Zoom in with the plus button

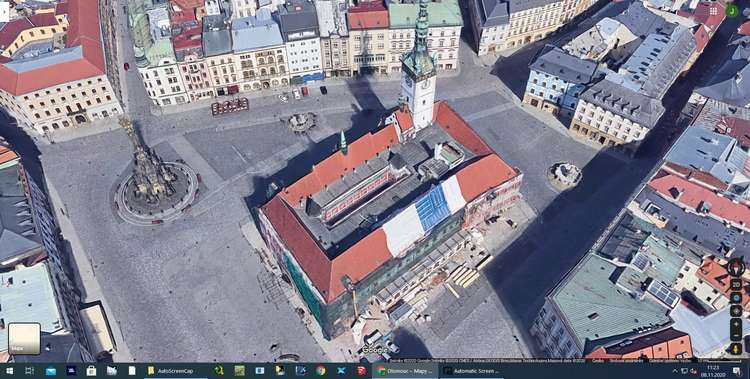[736, 323]
